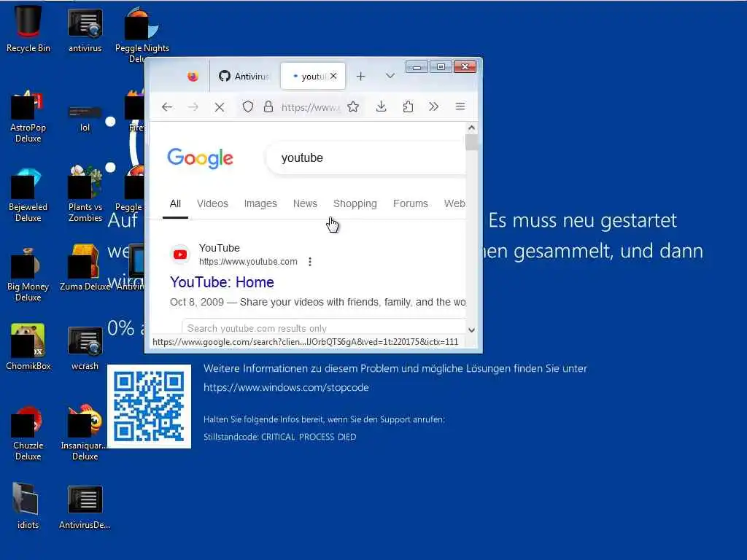Go back with Firefox back arrow

167,107
